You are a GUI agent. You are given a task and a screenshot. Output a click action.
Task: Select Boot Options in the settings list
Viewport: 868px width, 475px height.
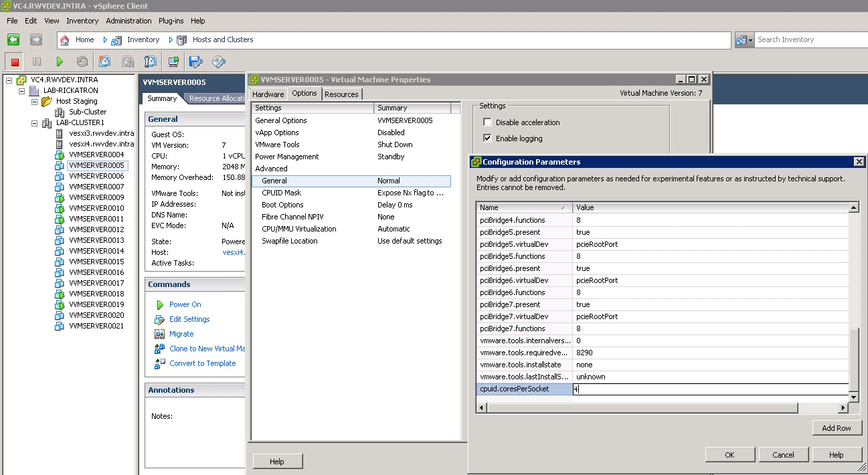[x=282, y=205]
